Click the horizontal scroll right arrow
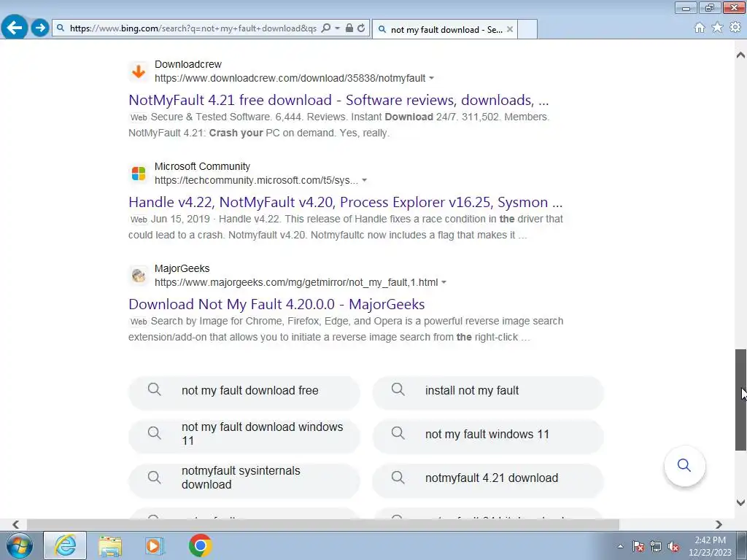 (719, 524)
